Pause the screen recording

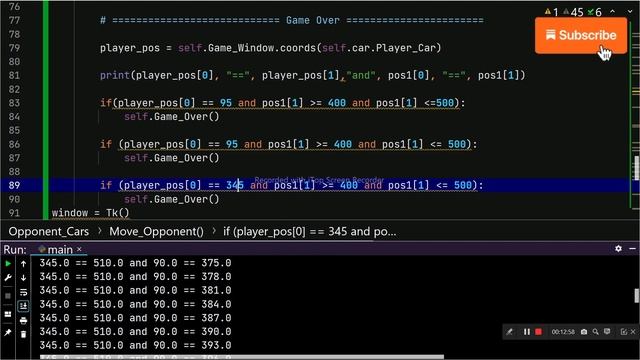point(527,332)
